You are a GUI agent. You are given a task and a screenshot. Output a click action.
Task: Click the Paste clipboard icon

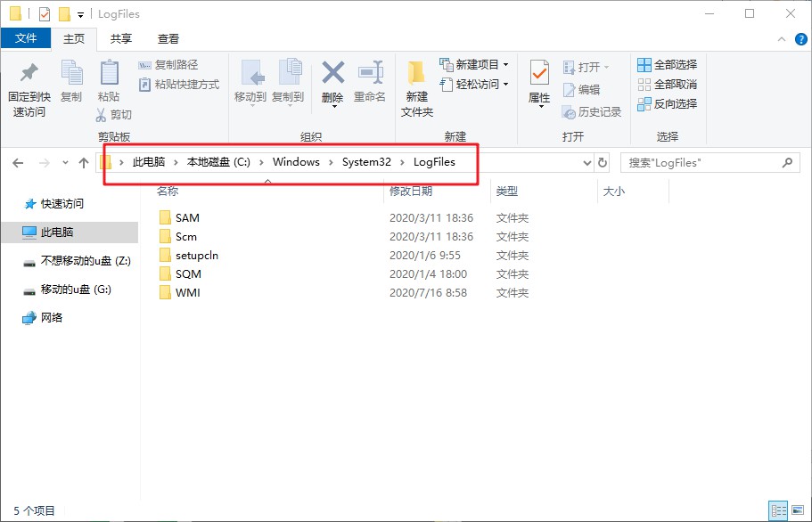pyautogui.click(x=109, y=75)
